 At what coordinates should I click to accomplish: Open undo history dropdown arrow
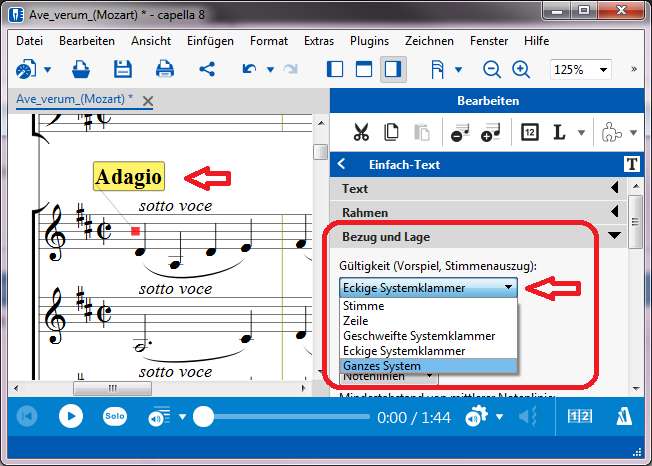(x=270, y=69)
